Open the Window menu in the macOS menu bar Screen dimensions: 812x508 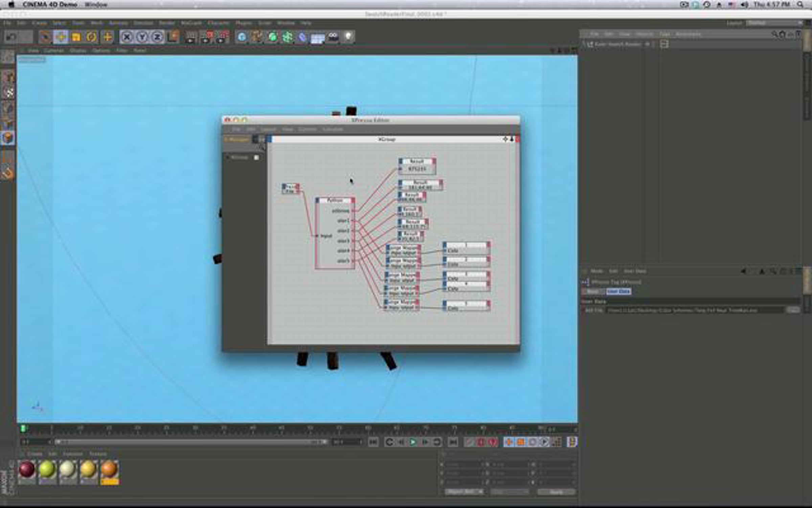(x=96, y=4)
